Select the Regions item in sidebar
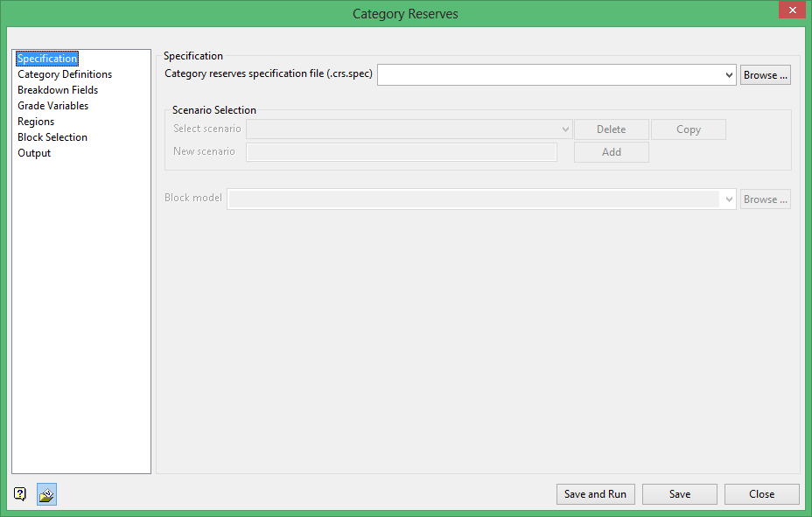Screen dimensions: 812x517 pyautogui.click(x=36, y=122)
